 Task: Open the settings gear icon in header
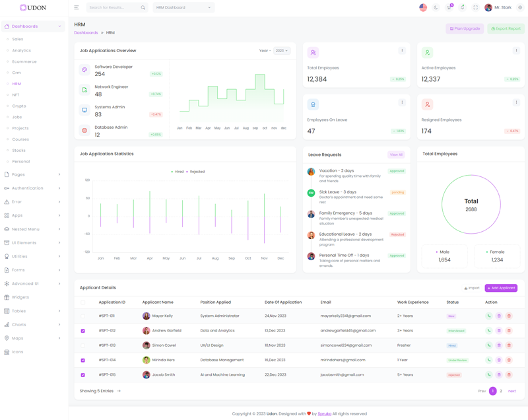click(520, 8)
